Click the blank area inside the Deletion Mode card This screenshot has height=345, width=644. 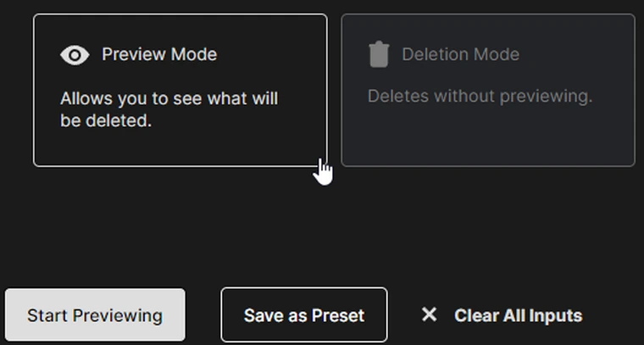click(x=488, y=136)
